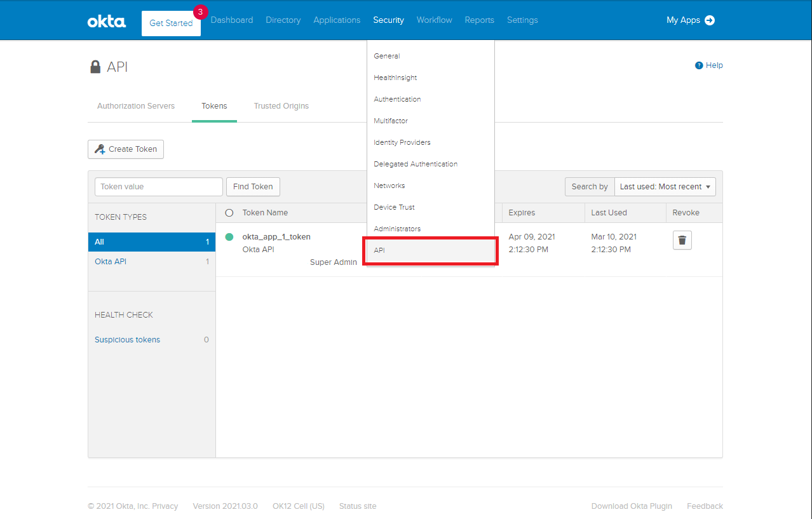Screen dimensions: 812x519
Task: Click the Apr 09, 2021 expiry date
Action: click(x=532, y=237)
